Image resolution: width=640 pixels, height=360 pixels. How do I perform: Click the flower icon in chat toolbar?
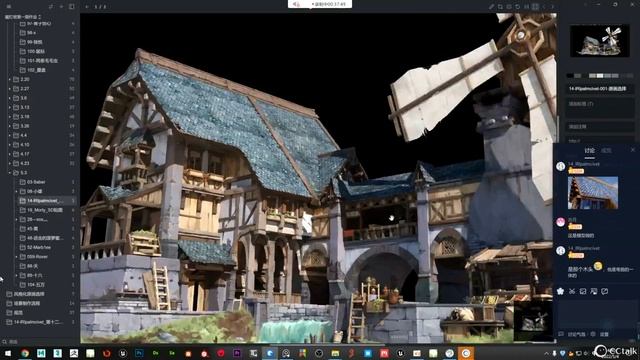pyautogui.click(x=560, y=291)
